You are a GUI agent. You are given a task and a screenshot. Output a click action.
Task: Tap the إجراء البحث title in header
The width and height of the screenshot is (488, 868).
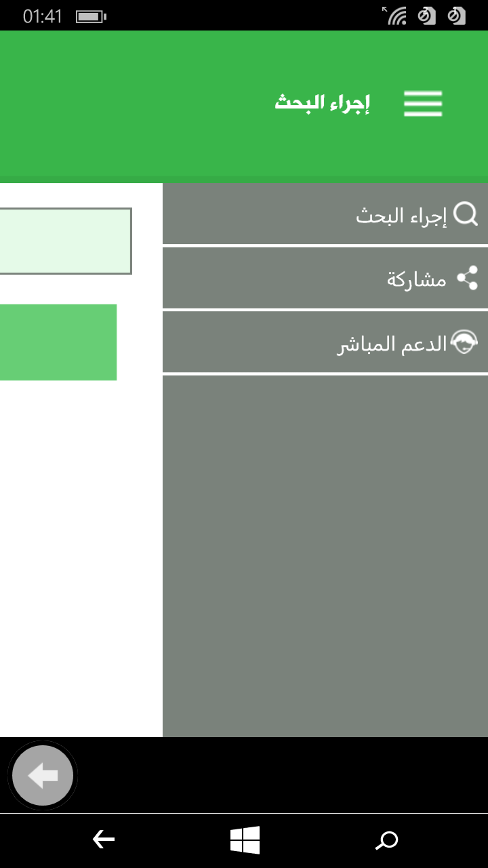click(x=322, y=103)
